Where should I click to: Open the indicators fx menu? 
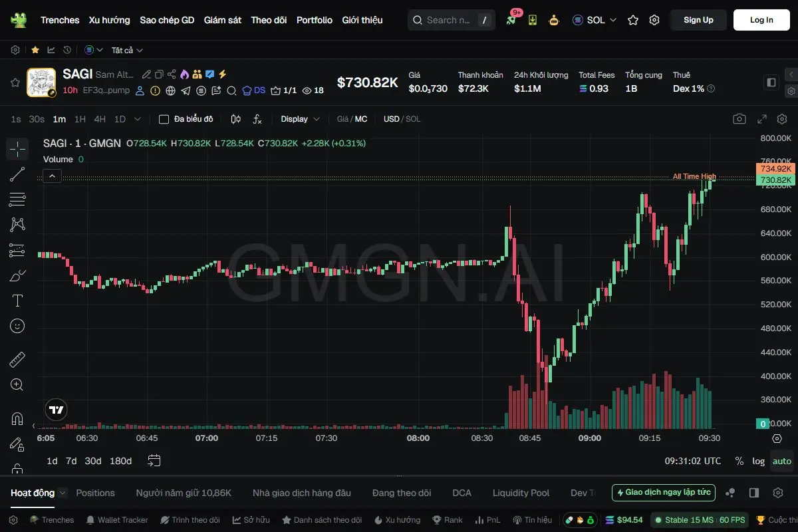257,119
